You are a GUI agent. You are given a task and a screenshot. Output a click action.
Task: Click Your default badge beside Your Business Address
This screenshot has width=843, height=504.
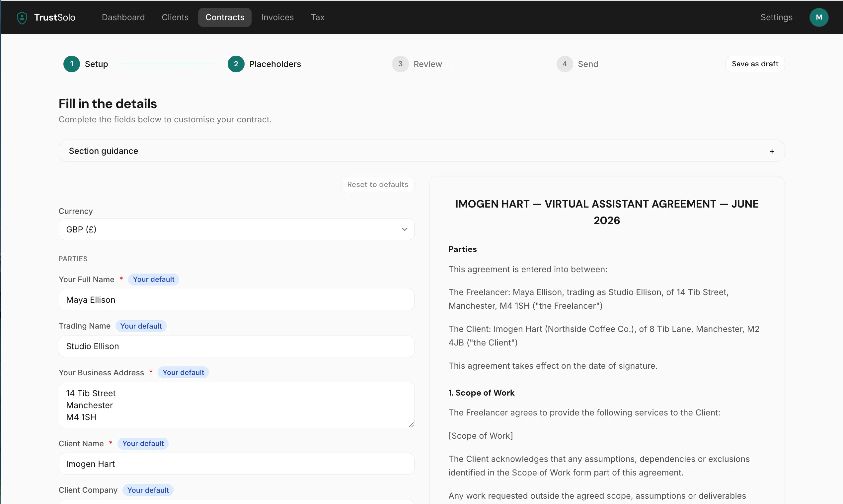(183, 373)
